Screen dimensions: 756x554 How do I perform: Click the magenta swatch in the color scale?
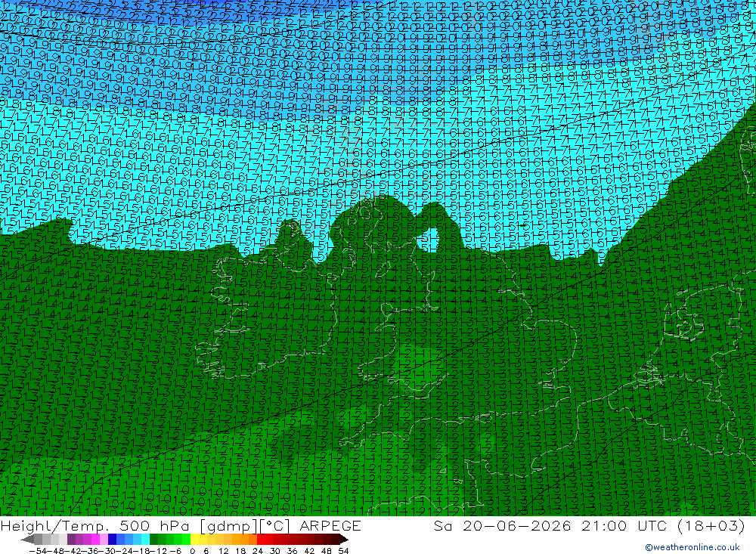[x=95, y=539]
